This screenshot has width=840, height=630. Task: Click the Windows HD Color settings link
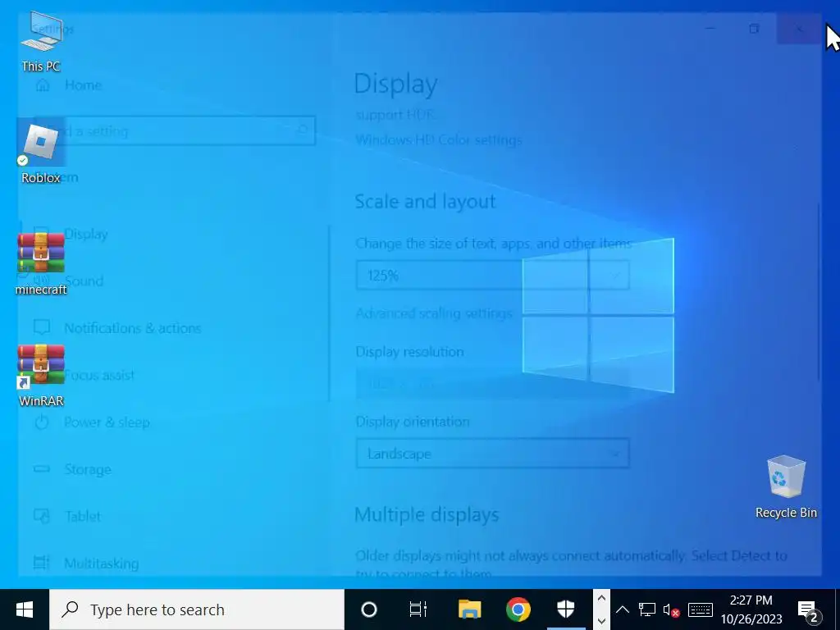coord(439,139)
